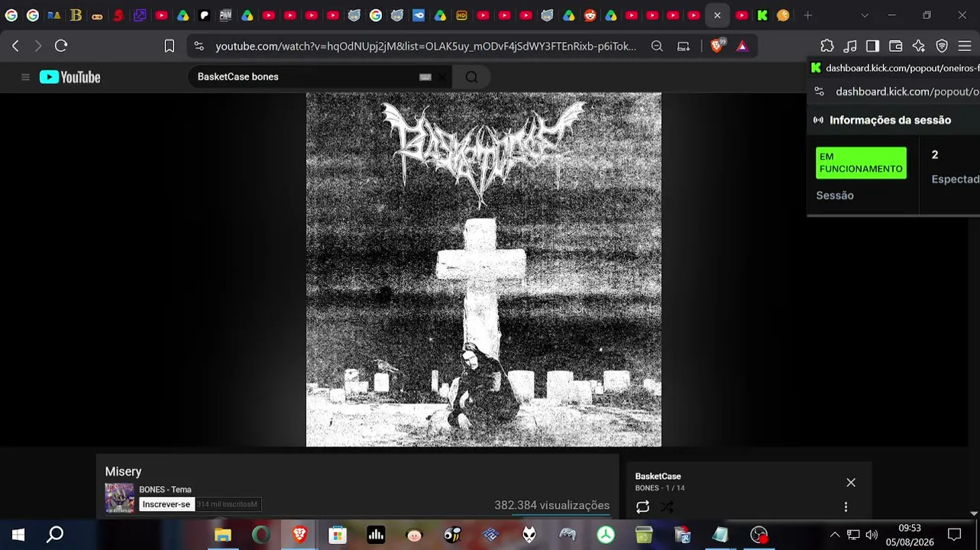Click the BONES channel avatar

(119, 498)
